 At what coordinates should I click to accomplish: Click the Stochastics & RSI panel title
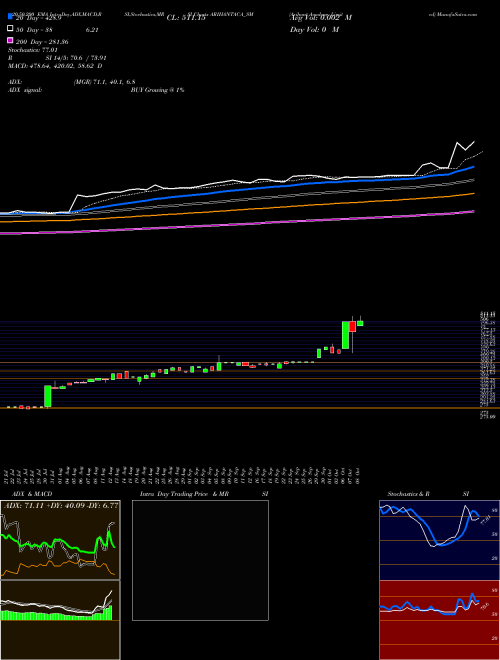click(428, 494)
